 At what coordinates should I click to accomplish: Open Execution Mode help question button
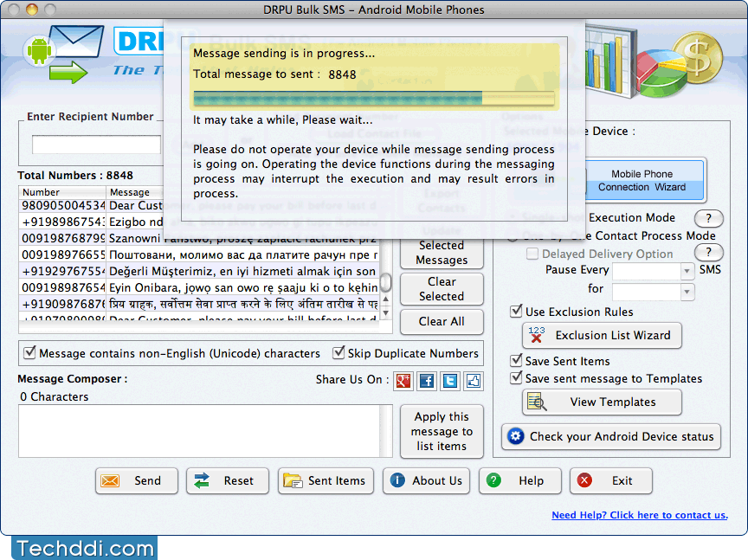click(x=708, y=218)
